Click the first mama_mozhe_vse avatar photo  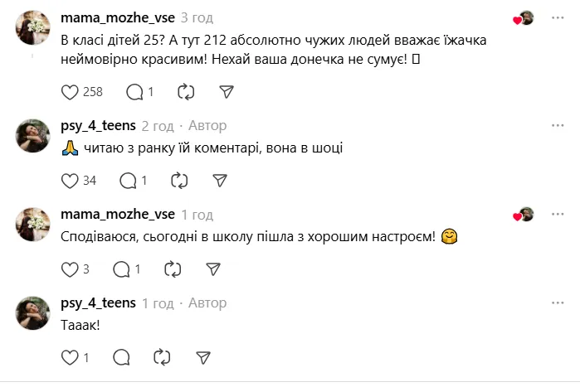pos(34,28)
